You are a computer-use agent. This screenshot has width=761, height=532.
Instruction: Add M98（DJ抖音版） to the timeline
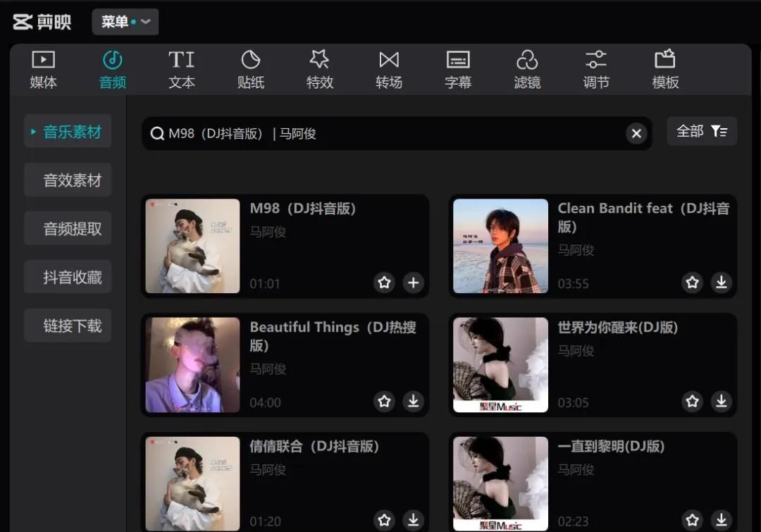[413, 283]
